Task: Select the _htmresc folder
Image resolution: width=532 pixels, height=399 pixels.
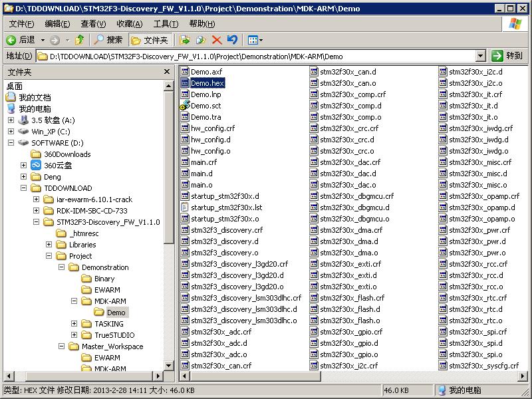Action: pos(84,233)
